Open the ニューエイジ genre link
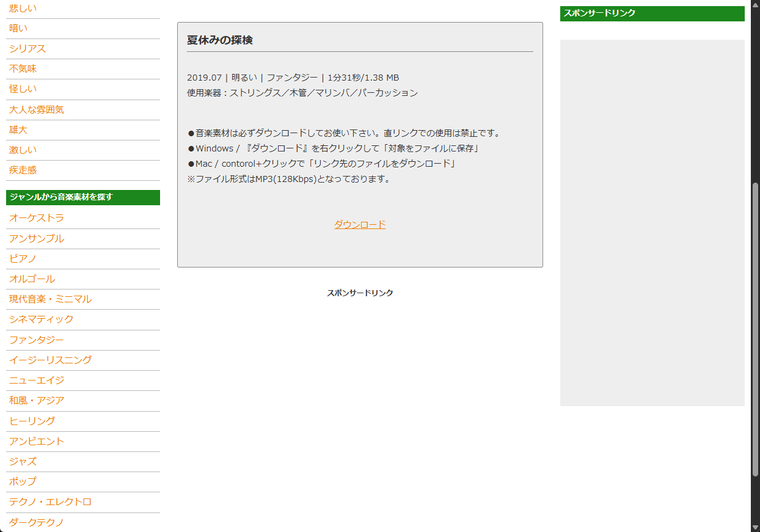 [37, 380]
